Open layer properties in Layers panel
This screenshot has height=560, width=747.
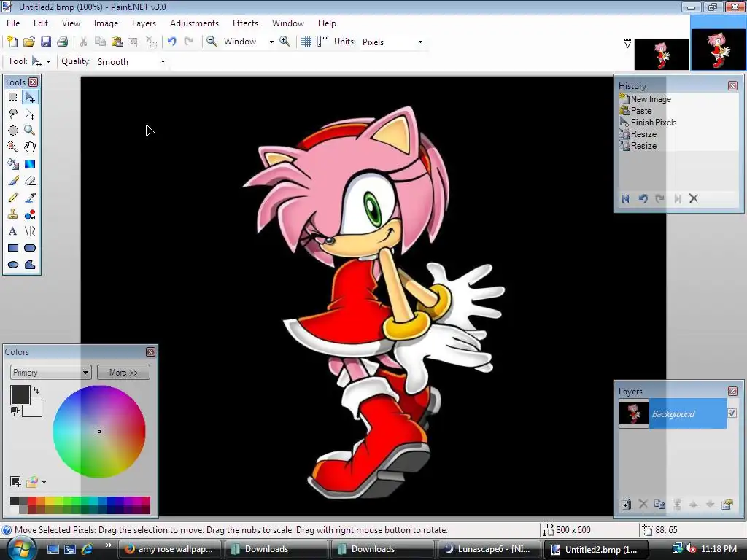click(727, 505)
